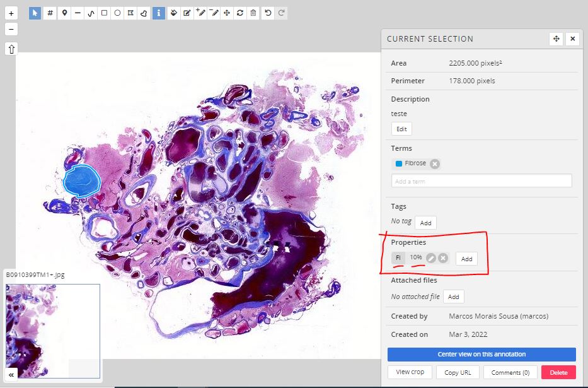Collapse the overview minimap panel
The height and width of the screenshot is (388, 588).
coord(11,374)
